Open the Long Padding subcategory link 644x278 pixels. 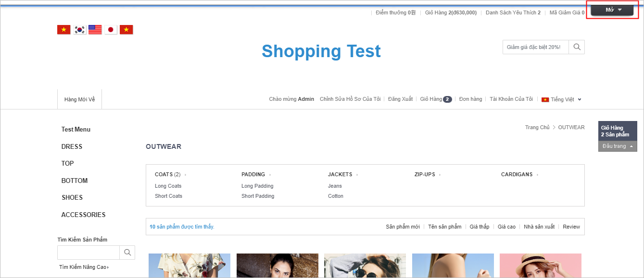(257, 186)
